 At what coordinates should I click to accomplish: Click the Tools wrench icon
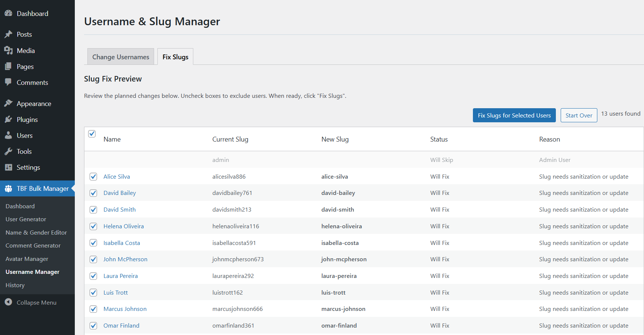click(9, 151)
